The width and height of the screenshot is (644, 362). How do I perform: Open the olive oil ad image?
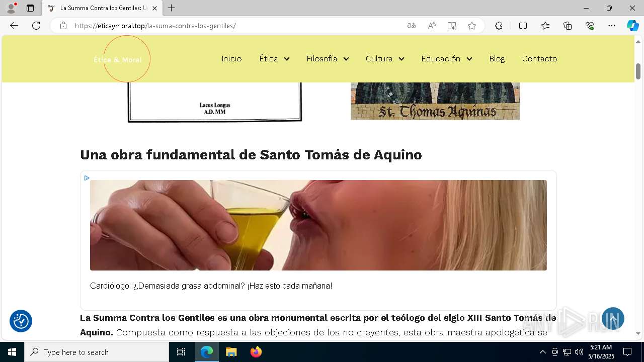318,225
